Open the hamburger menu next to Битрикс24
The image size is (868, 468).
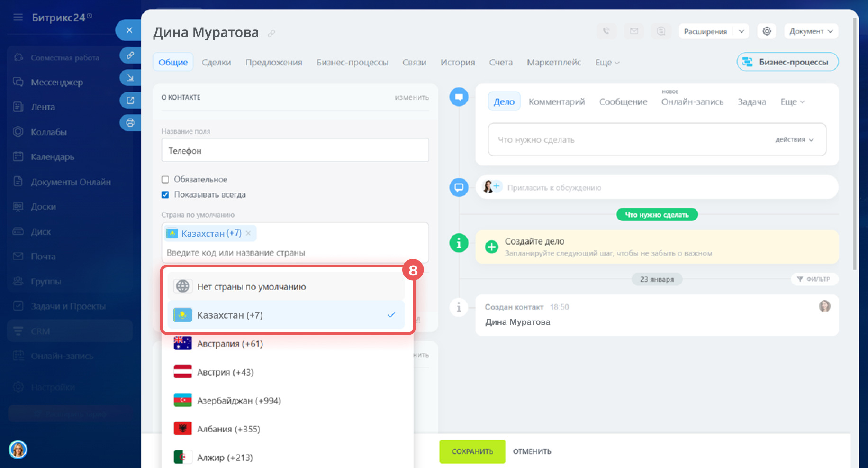18,18
